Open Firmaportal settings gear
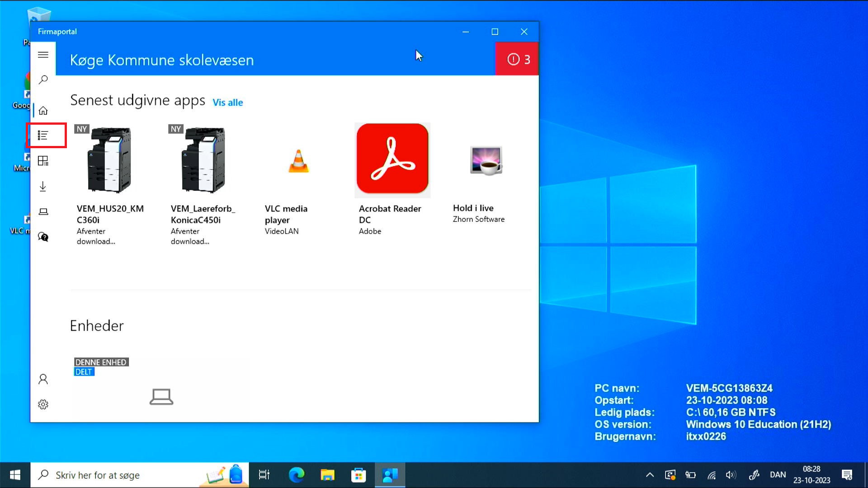This screenshot has height=488, width=868. point(43,404)
